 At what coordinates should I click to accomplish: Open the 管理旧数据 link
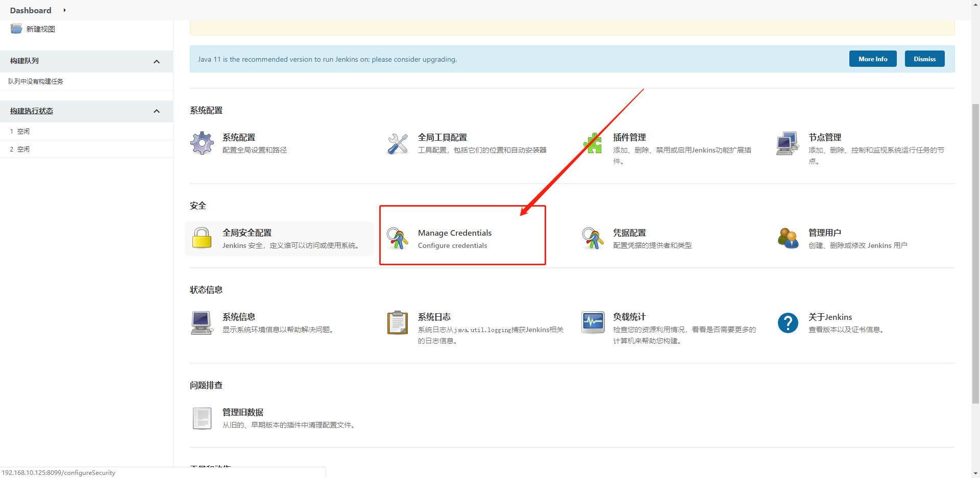tap(243, 412)
